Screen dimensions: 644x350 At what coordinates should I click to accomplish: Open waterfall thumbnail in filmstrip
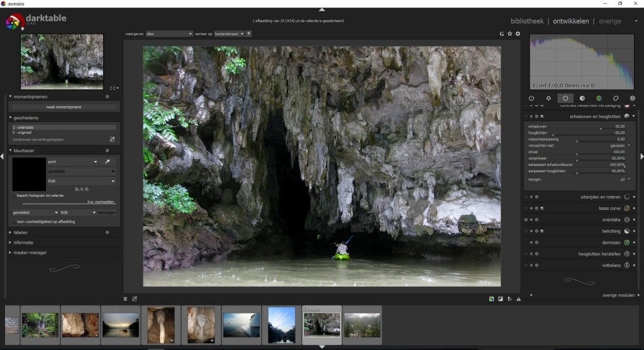pos(40,325)
